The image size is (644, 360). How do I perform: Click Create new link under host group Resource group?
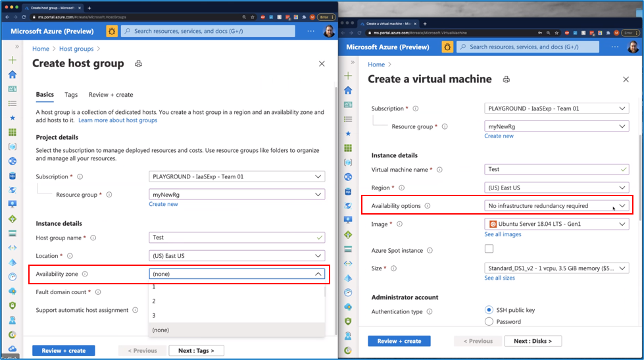(x=163, y=204)
